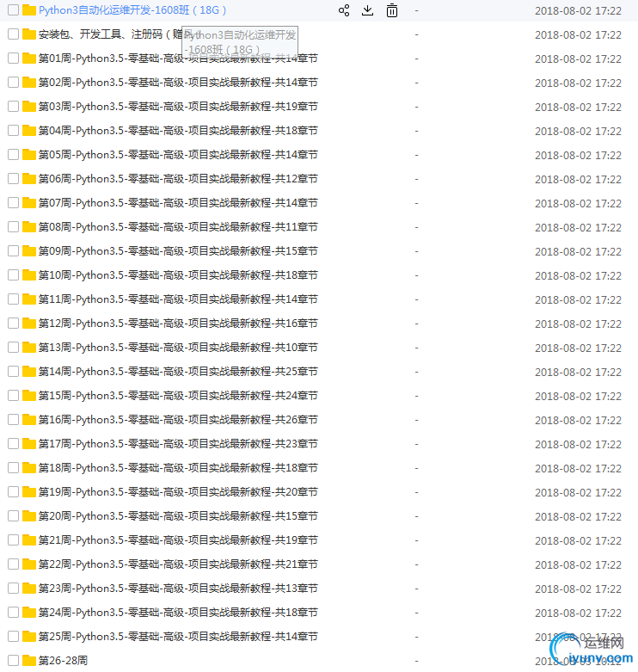Click the folder icon of 安装包、开发工具、注册码
The width and height of the screenshot is (638, 672).
tap(29, 34)
